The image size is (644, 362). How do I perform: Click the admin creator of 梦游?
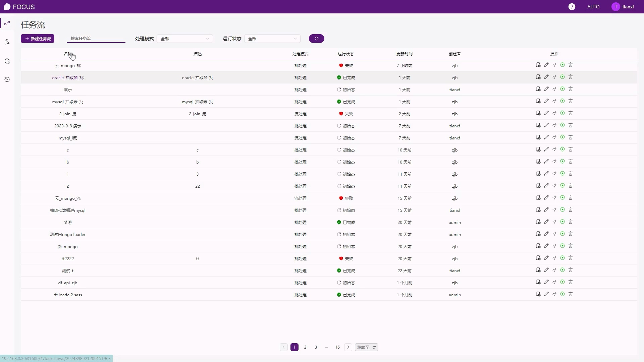pos(455,223)
